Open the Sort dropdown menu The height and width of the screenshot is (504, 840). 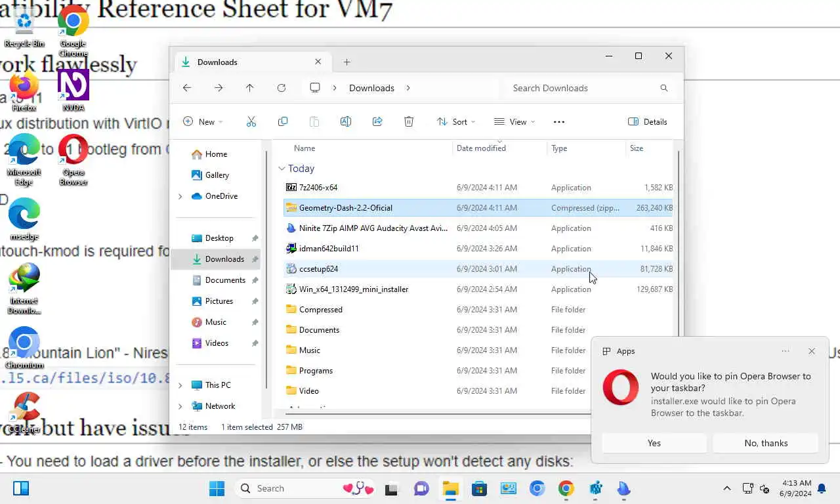click(x=456, y=121)
